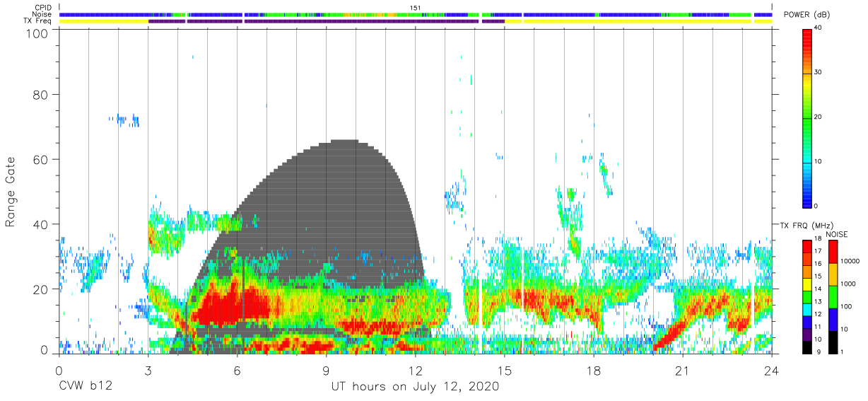Click 'UT hours on July 12, 2020' label
This screenshot has height=401, width=868.
415,387
